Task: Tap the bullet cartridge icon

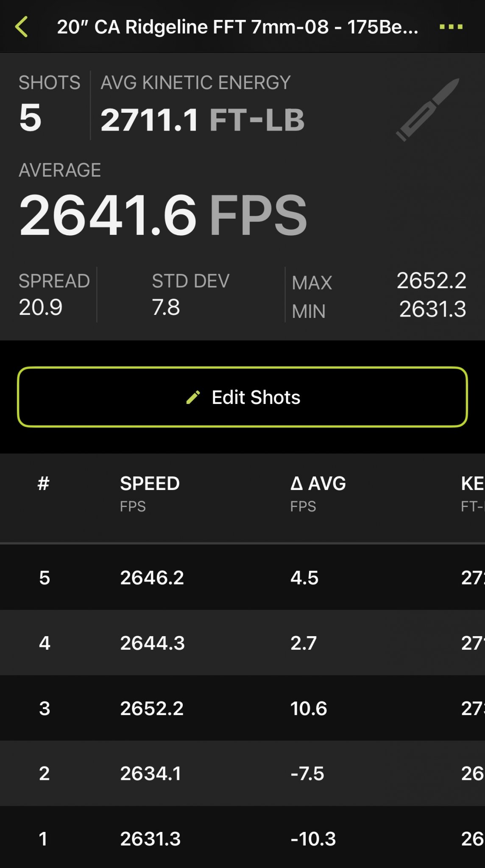Action: 427,110
